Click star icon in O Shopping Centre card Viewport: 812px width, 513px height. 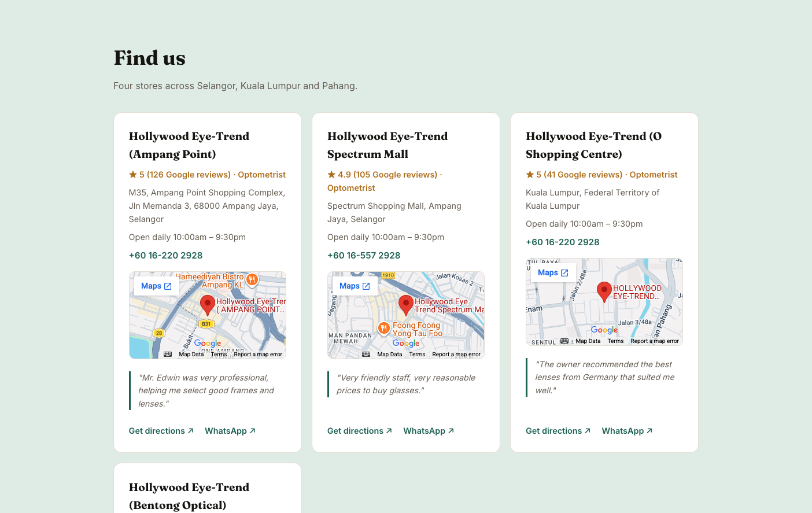(x=530, y=174)
